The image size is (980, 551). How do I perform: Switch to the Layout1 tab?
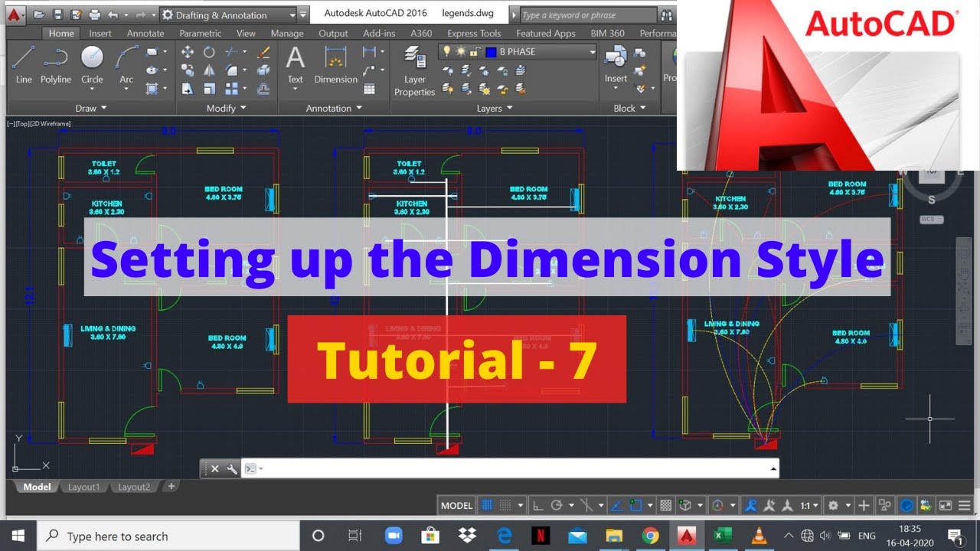pyautogui.click(x=83, y=487)
